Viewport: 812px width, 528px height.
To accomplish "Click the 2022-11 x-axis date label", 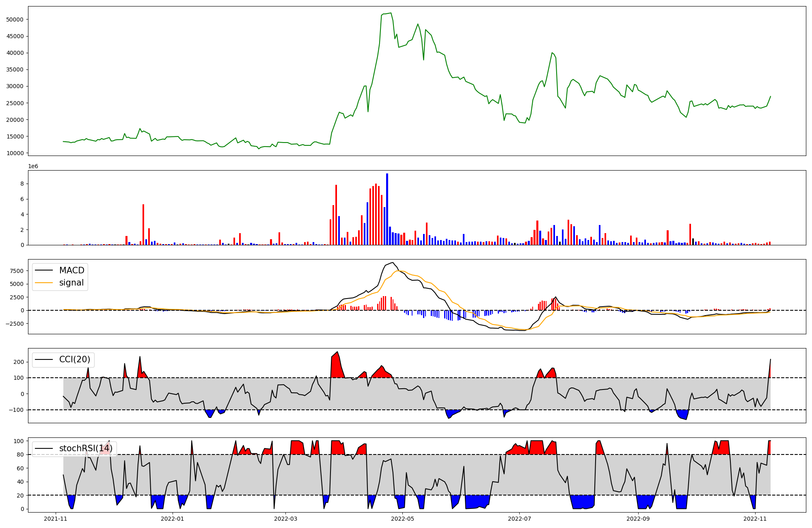I will click(x=755, y=519).
